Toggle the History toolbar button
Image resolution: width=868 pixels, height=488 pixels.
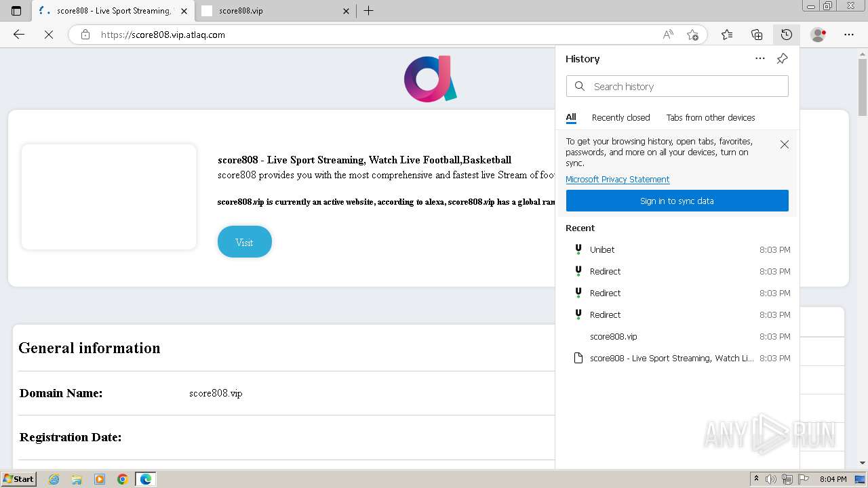pos(786,35)
